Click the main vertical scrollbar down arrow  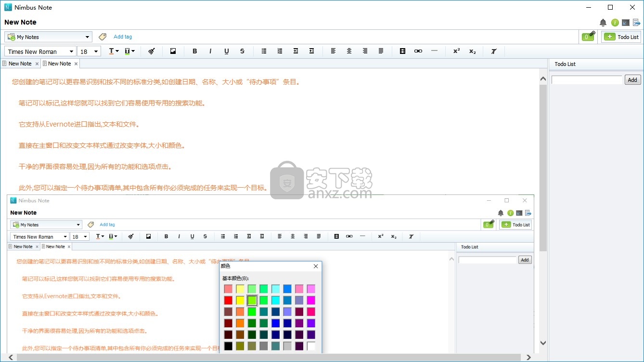[543, 343]
